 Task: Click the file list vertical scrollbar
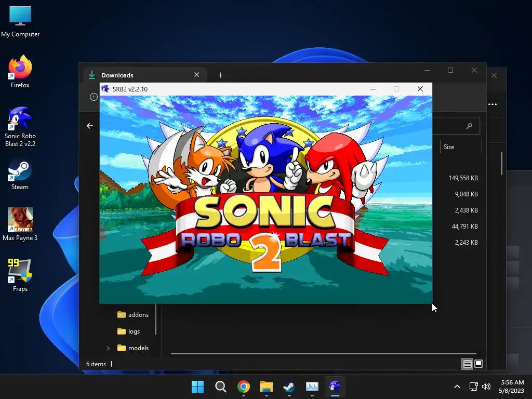pyautogui.click(x=502, y=164)
